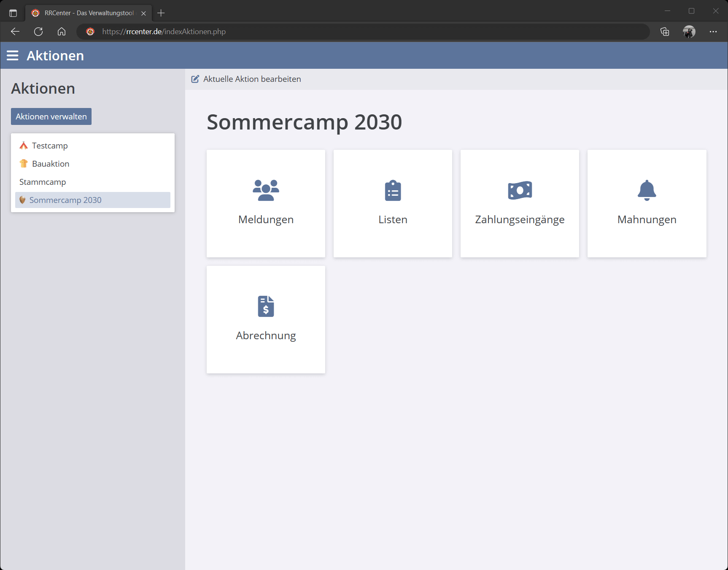Open browser settings three-dot menu
The image size is (728, 570).
(713, 32)
